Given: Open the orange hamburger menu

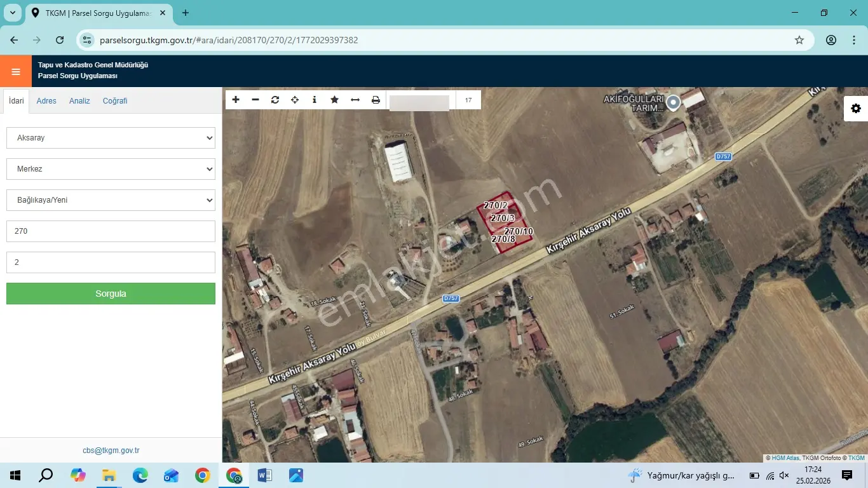Looking at the screenshot, I should click(x=16, y=71).
